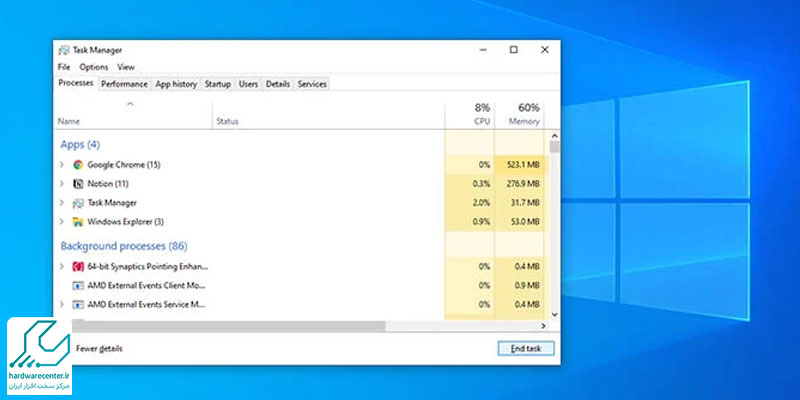Click the 31.7 MB memory value

tap(526, 203)
